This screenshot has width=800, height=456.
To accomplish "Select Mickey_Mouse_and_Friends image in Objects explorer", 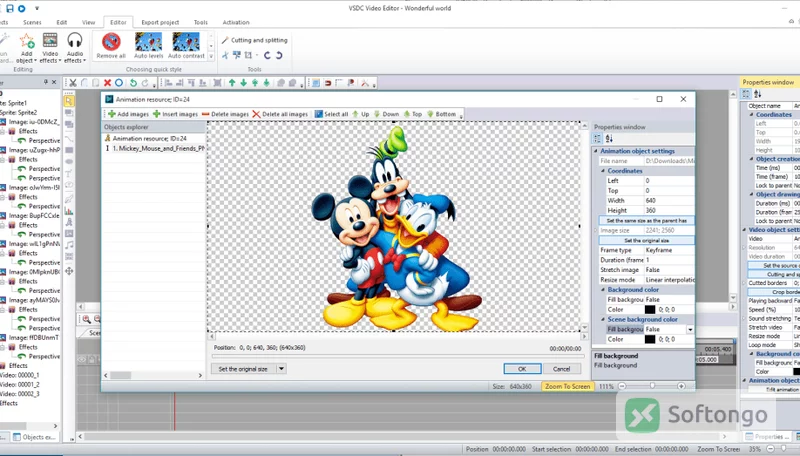I will [x=155, y=148].
